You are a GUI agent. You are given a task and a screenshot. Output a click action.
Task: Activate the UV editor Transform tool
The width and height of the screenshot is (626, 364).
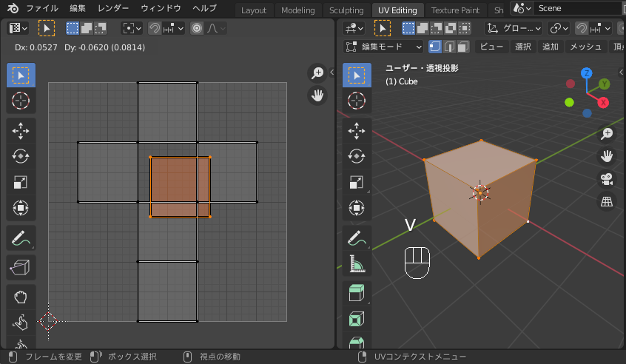pos(21,208)
